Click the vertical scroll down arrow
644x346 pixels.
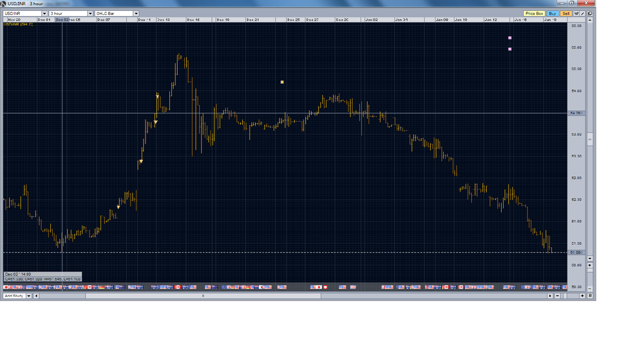[x=590, y=258]
